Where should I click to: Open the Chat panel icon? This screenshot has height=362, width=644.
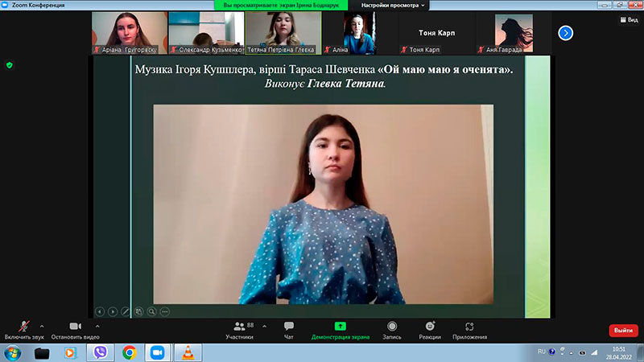[289, 327]
